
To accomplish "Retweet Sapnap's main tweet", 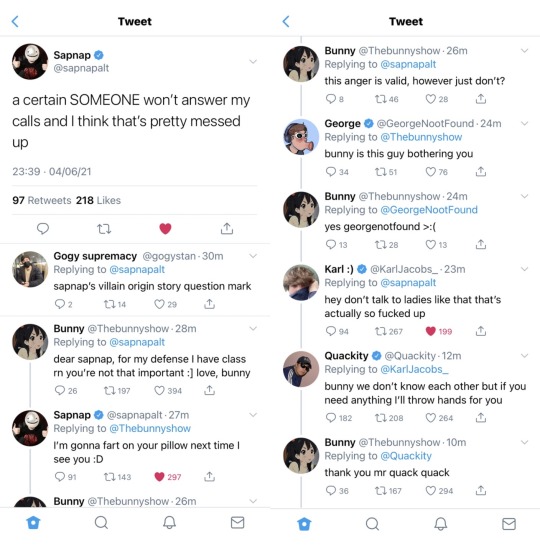I will [x=104, y=229].
